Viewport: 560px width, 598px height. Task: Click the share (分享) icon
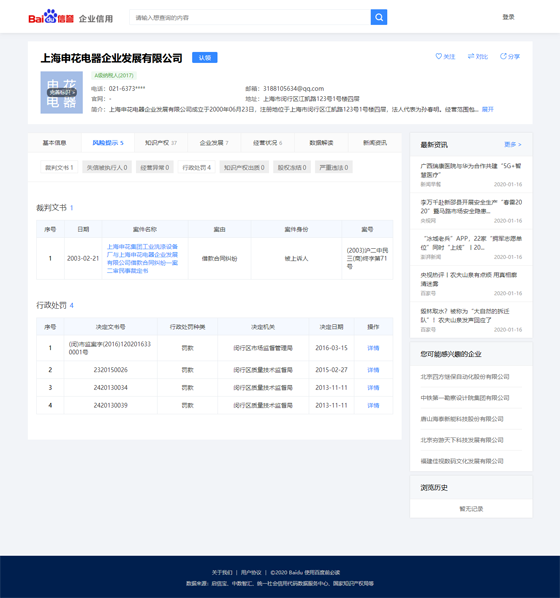(503, 56)
